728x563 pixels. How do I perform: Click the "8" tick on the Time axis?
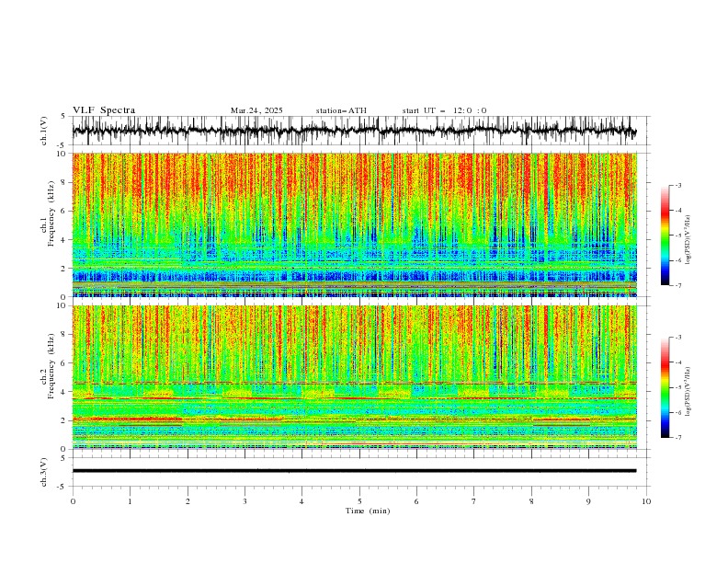point(531,501)
